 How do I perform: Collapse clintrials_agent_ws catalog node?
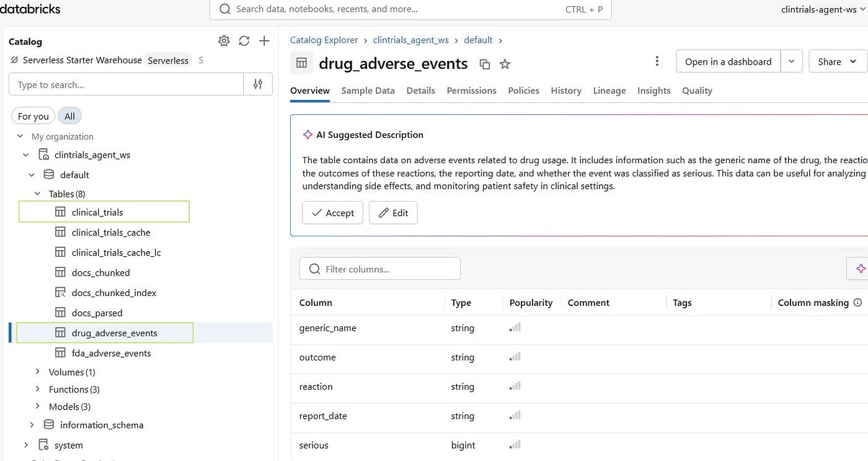click(x=26, y=155)
